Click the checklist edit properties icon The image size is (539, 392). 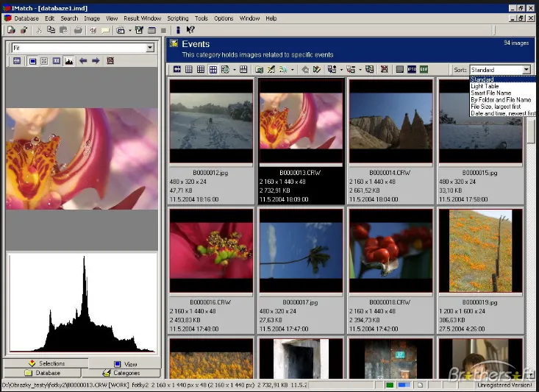click(x=139, y=30)
